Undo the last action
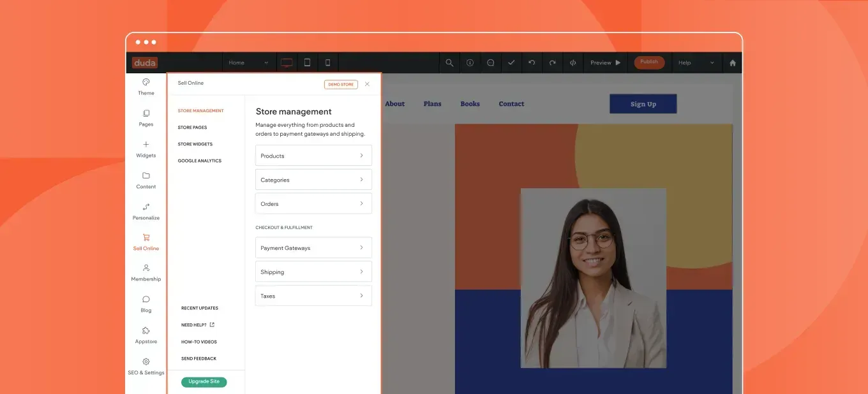Image resolution: width=868 pixels, height=394 pixels. coord(532,62)
